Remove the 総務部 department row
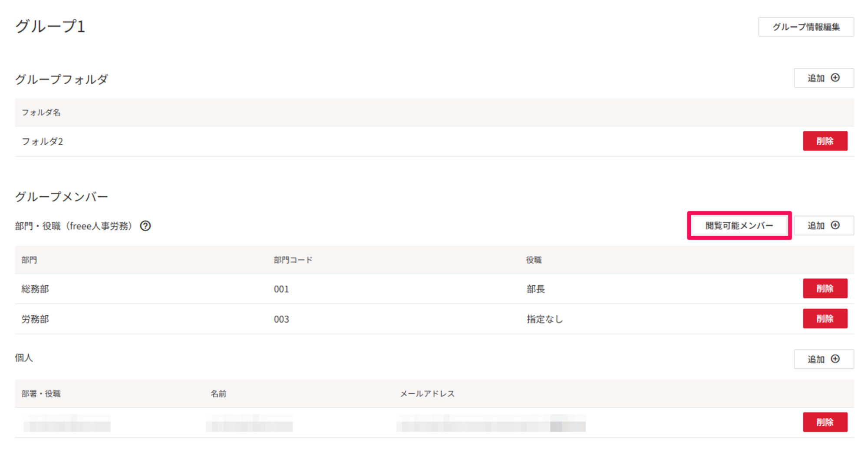This screenshot has width=868, height=456. pos(825,289)
